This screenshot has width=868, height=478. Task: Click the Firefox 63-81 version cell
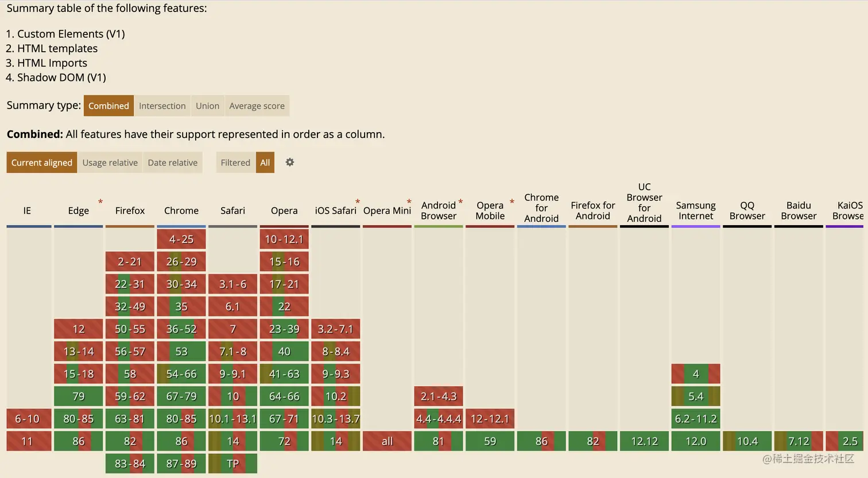pyautogui.click(x=130, y=419)
